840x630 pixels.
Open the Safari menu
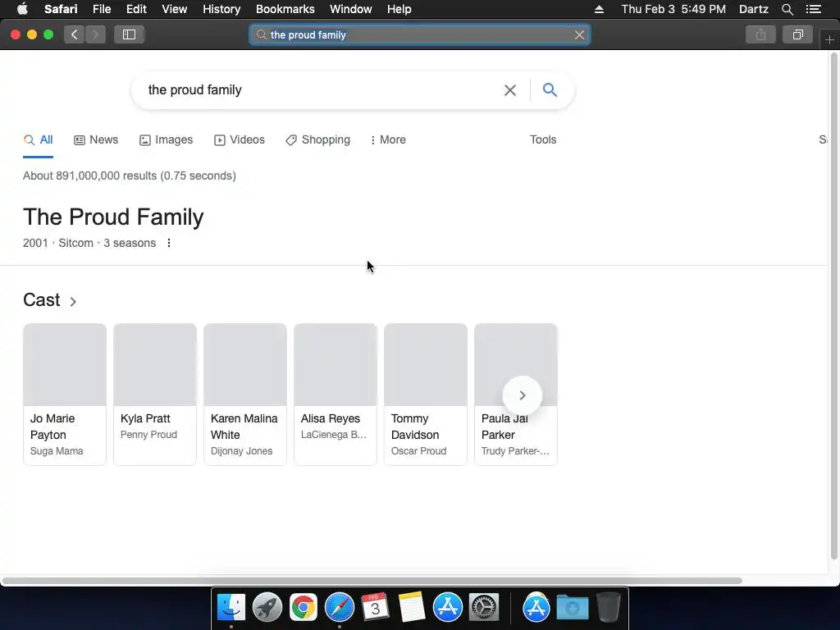pyautogui.click(x=61, y=9)
